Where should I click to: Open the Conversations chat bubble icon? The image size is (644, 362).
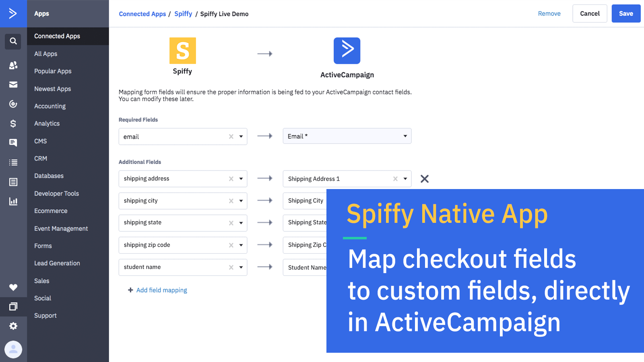click(x=13, y=142)
